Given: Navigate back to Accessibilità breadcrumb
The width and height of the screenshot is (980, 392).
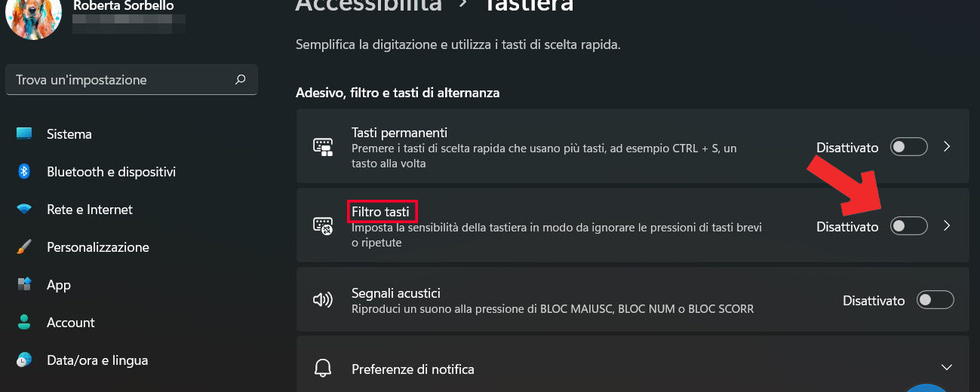Looking at the screenshot, I should 368,6.
